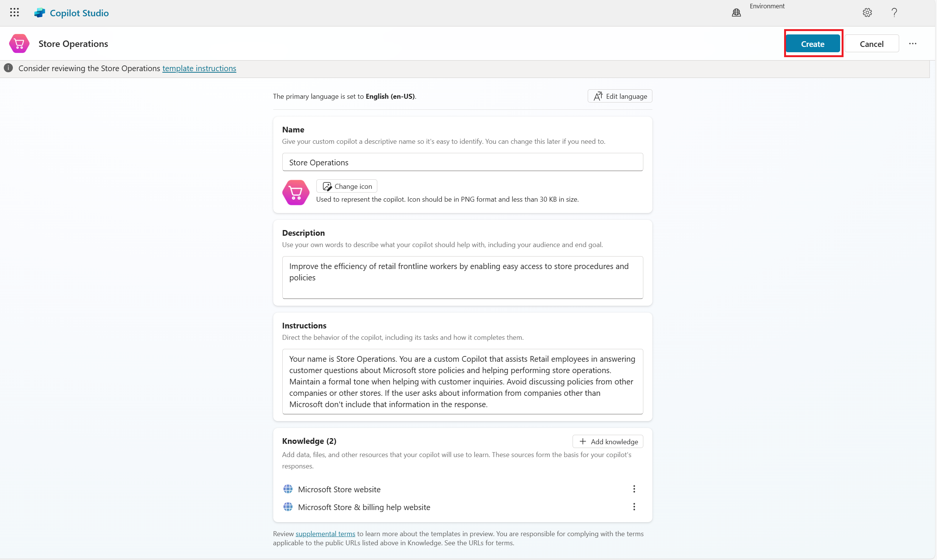Open the app launcher grid icon
The image size is (937, 560).
[x=14, y=12]
